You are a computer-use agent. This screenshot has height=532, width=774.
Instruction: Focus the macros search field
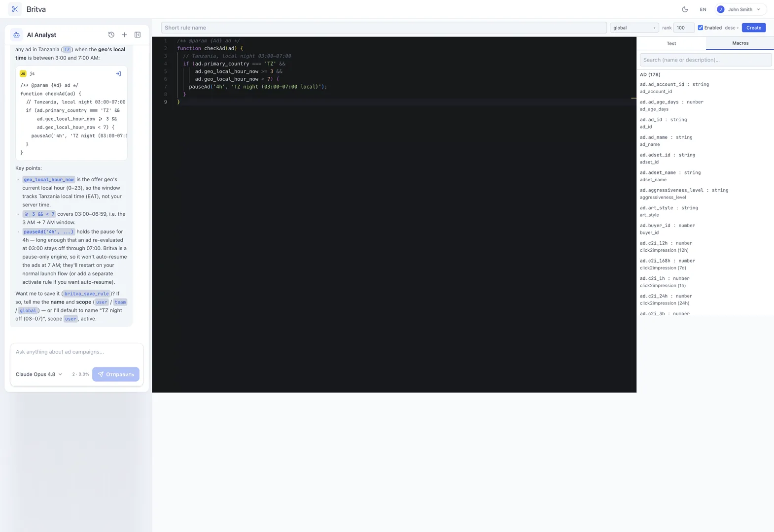click(705, 60)
